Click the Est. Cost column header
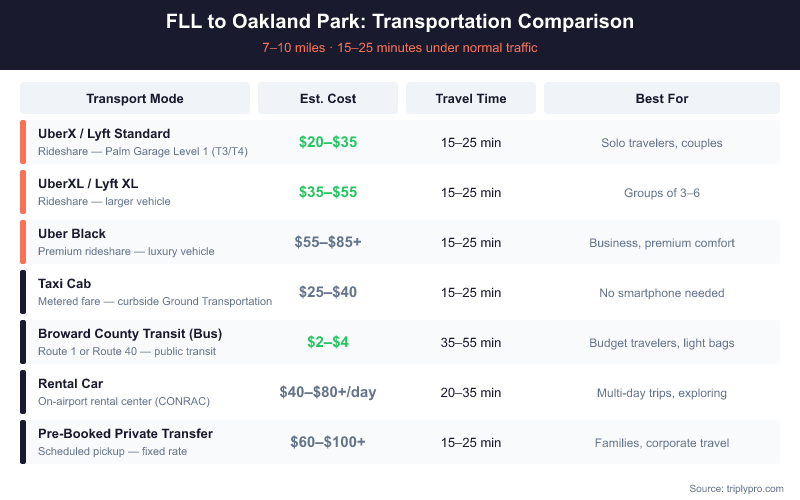Screen dimensions: 800x500 pyautogui.click(x=328, y=99)
